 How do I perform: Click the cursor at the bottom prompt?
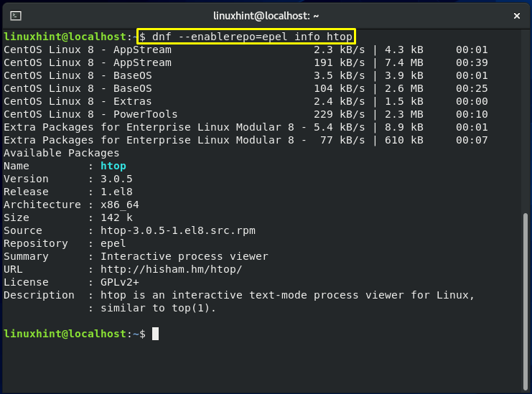point(155,334)
